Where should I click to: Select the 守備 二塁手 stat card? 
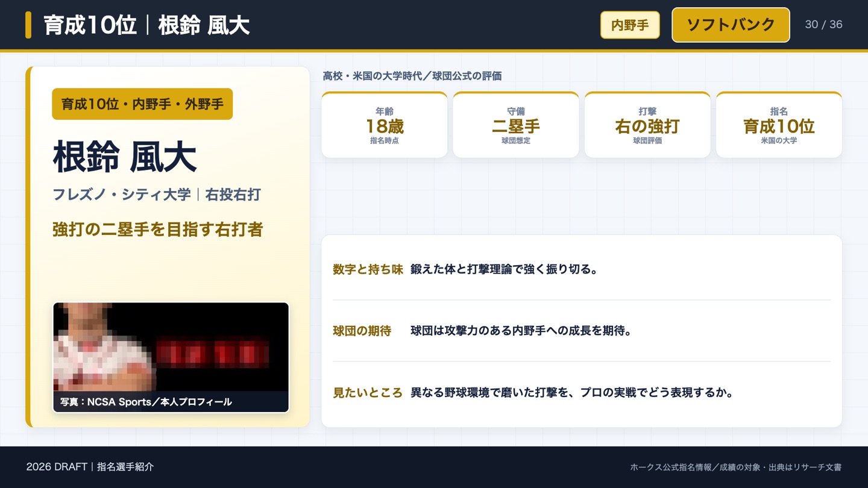(x=516, y=125)
